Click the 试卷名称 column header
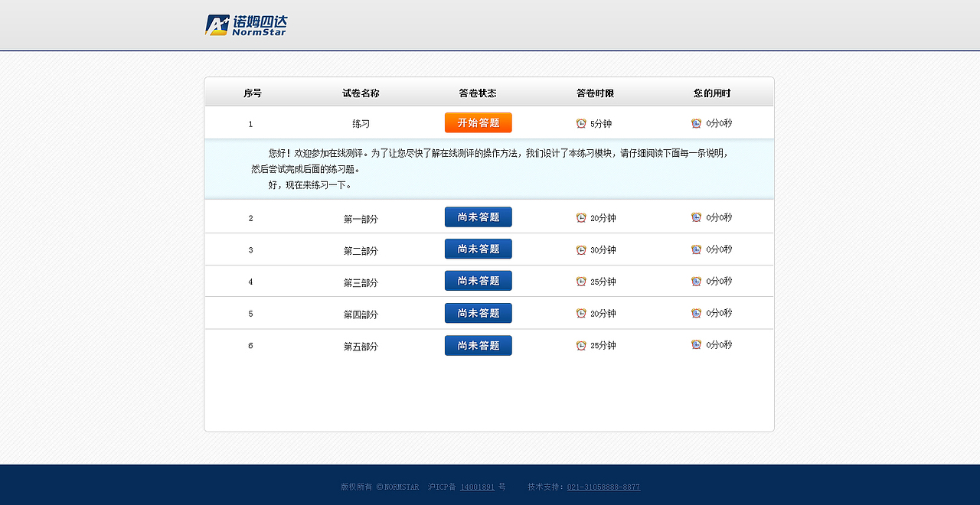The height and width of the screenshot is (505, 980). 360,93
